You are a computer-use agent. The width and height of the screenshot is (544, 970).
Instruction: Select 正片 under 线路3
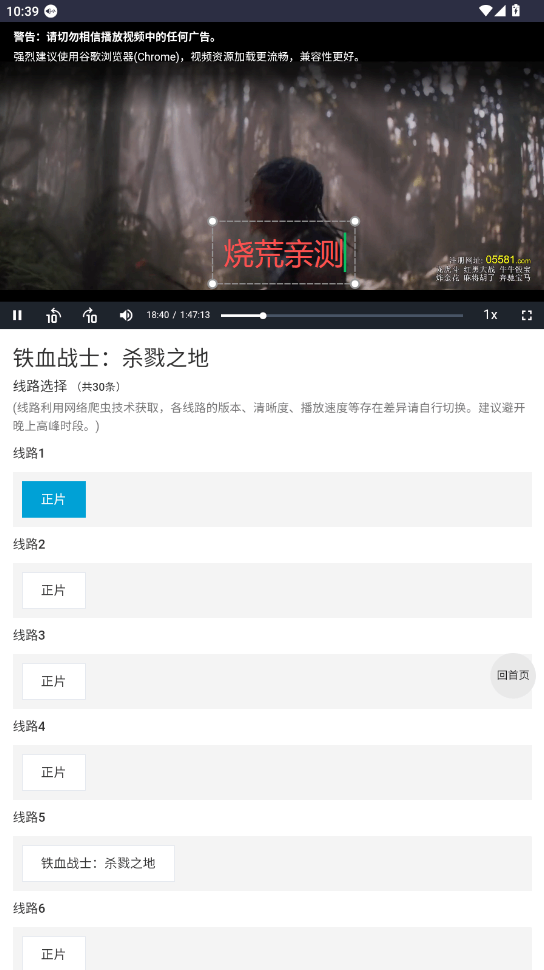tap(54, 681)
